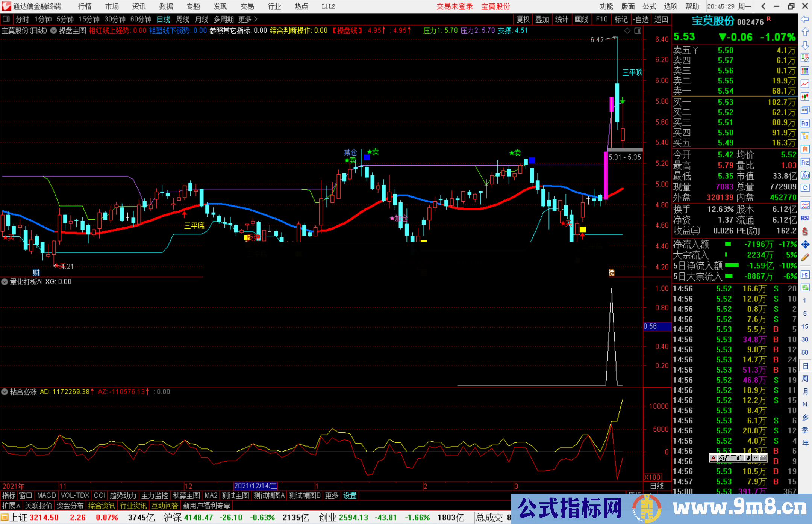The height and width of the screenshot is (524, 812).
Task: Open the F10 company info sidebar icon
Action: point(805,123)
